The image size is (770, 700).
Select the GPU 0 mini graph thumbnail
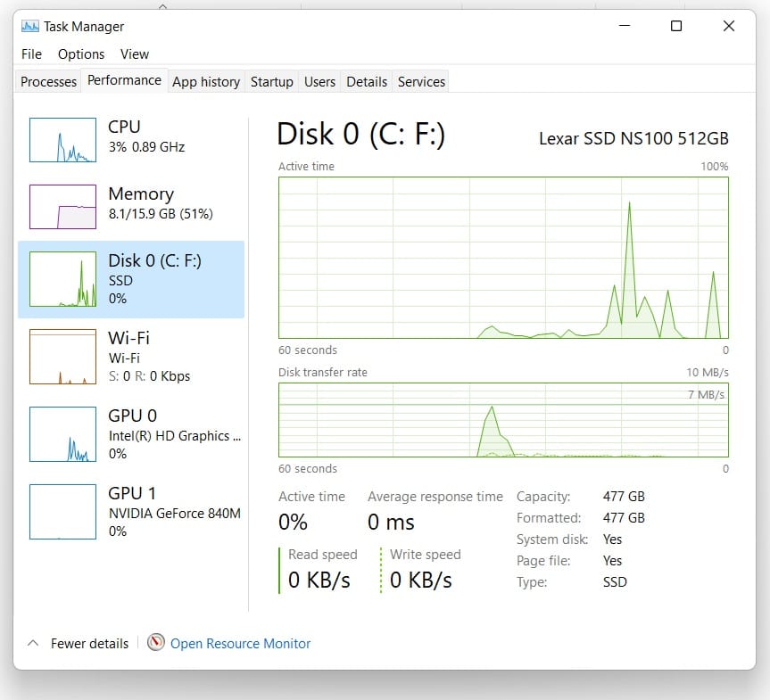[62, 434]
